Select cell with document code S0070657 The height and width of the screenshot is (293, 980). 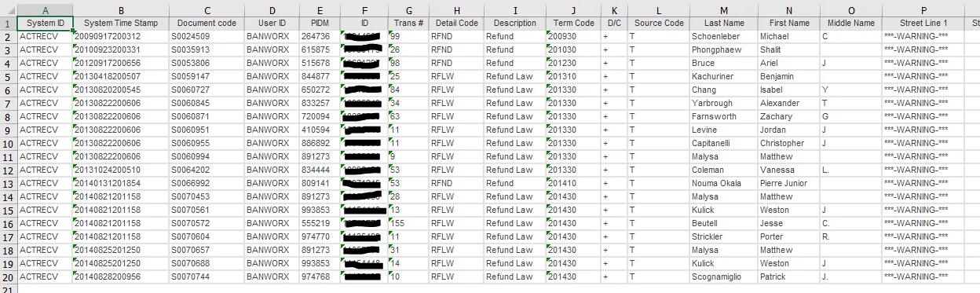click(x=207, y=250)
